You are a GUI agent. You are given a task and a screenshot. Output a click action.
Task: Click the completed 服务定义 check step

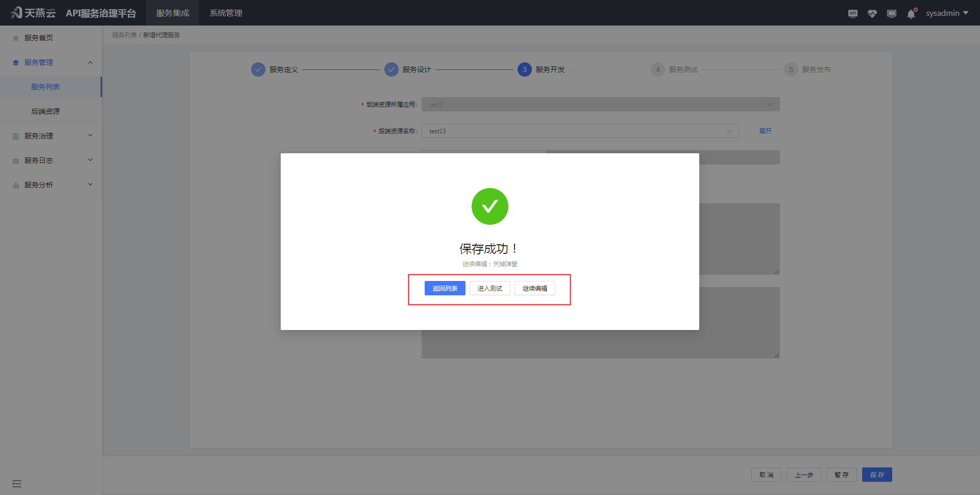click(x=258, y=69)
